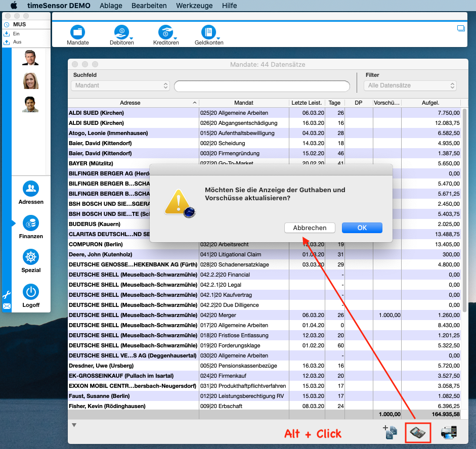Select row 031|20 Produkthaftpflichtverfahren
The image size is (476, 449).
click(265, 386)
